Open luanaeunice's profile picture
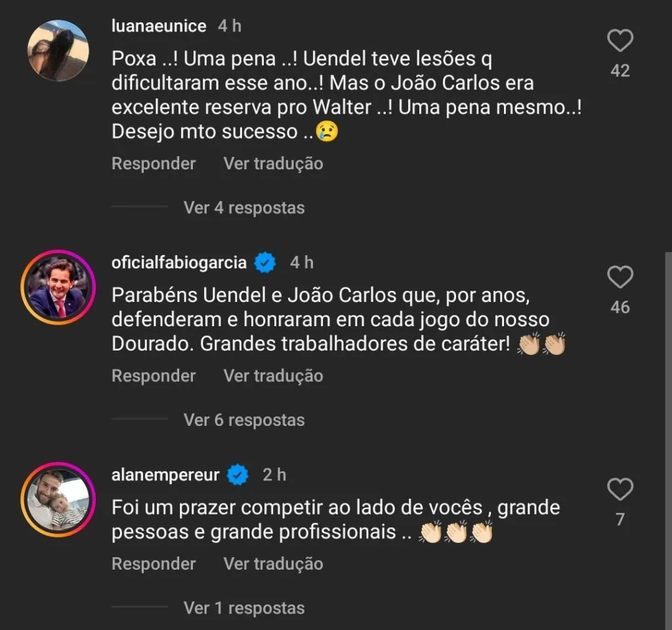Screen dimensions: 672x630 tap(58, 50)
